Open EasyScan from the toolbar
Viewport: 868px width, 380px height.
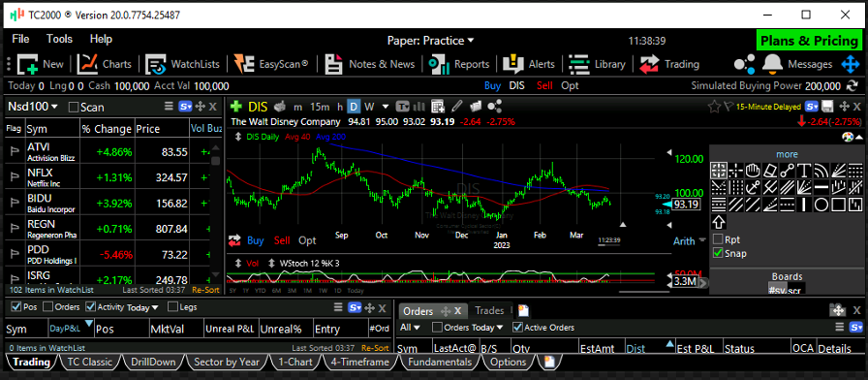pos(271,64)
